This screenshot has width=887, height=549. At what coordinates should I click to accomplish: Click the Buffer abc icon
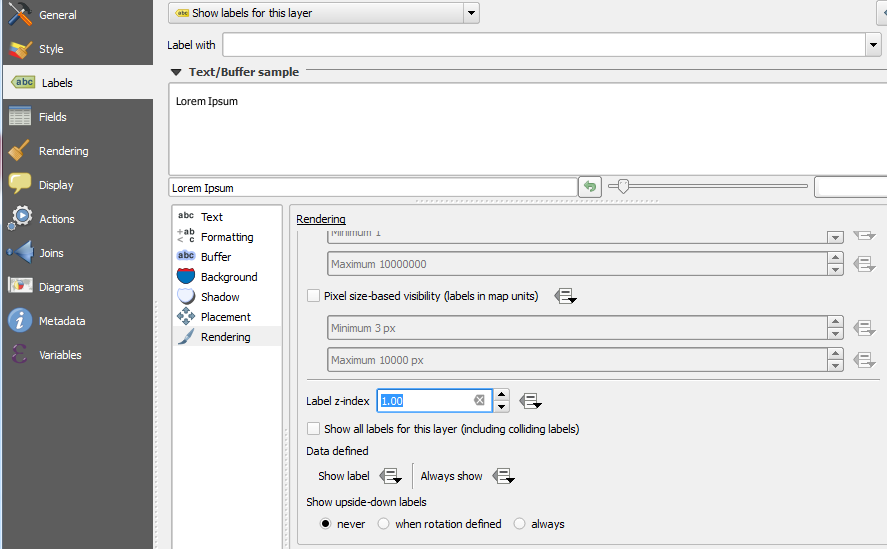[186, 256]
